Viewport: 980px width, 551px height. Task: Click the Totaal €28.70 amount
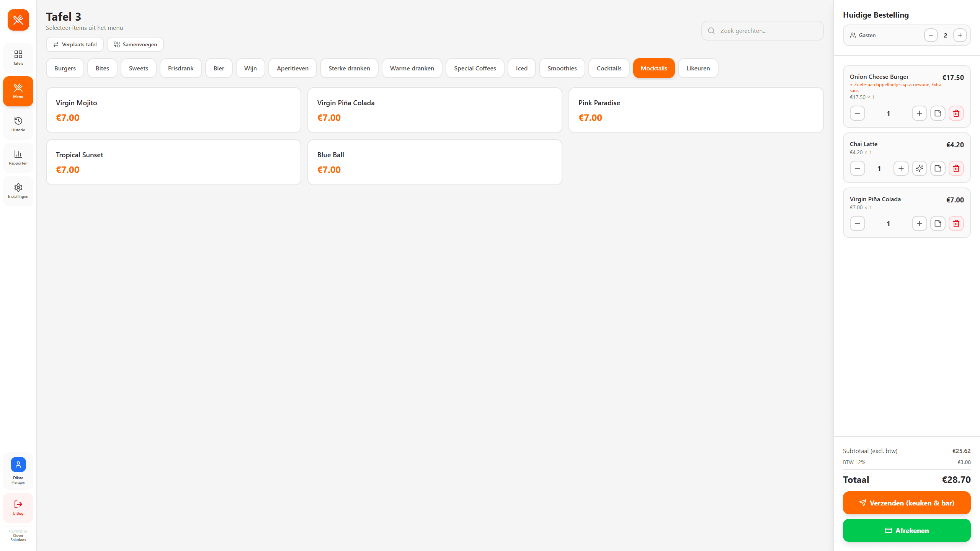pyautogui.click(x=956, y=480)
